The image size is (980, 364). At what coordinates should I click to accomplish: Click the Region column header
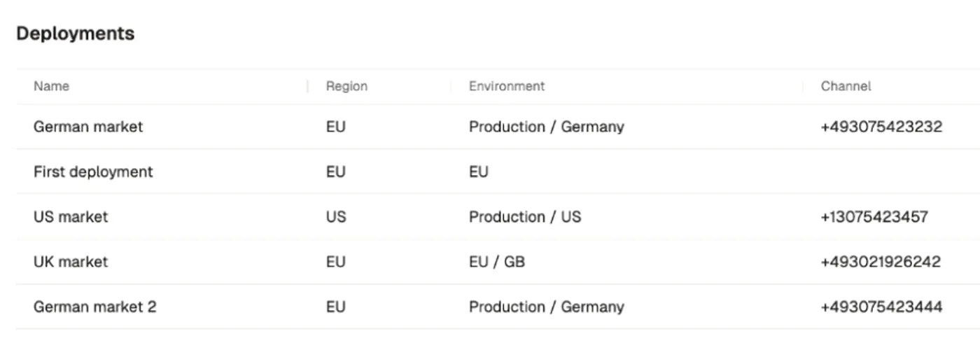(x=346, y=87)
